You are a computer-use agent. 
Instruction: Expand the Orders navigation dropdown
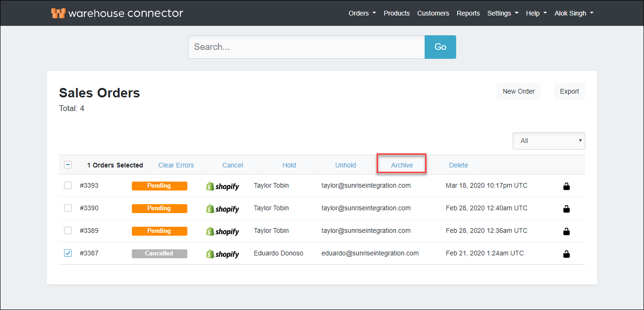[x=362, y=13]
